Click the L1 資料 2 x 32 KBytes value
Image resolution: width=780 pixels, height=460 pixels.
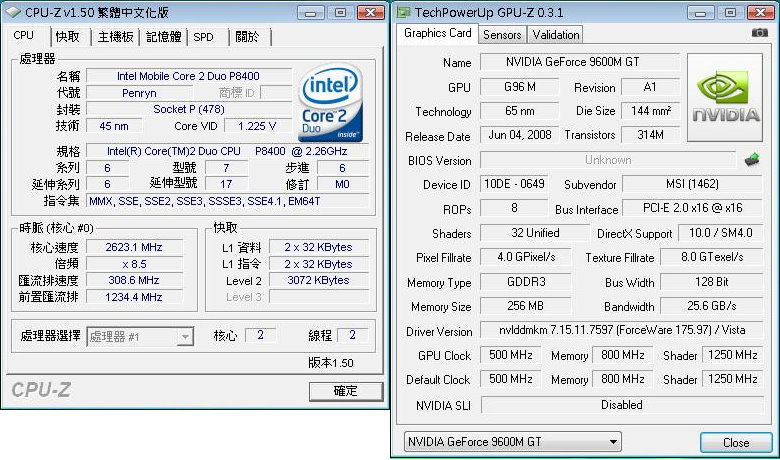pyautogui.click(x=318, y=247)
